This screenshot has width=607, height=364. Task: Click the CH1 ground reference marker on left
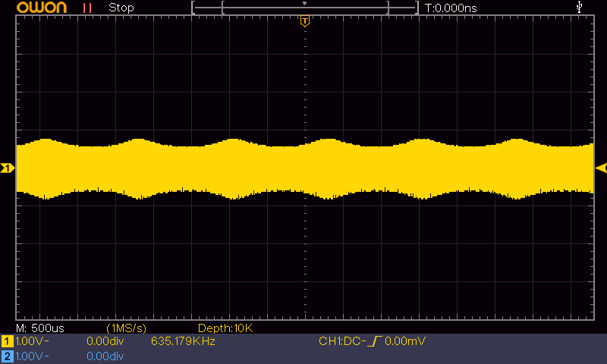pos(7,168)
